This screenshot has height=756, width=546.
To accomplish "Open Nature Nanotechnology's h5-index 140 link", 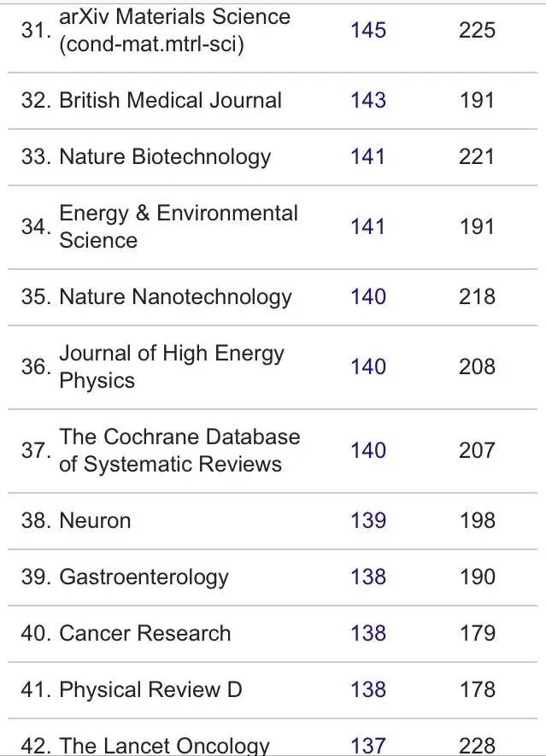I will click(368, 297).
